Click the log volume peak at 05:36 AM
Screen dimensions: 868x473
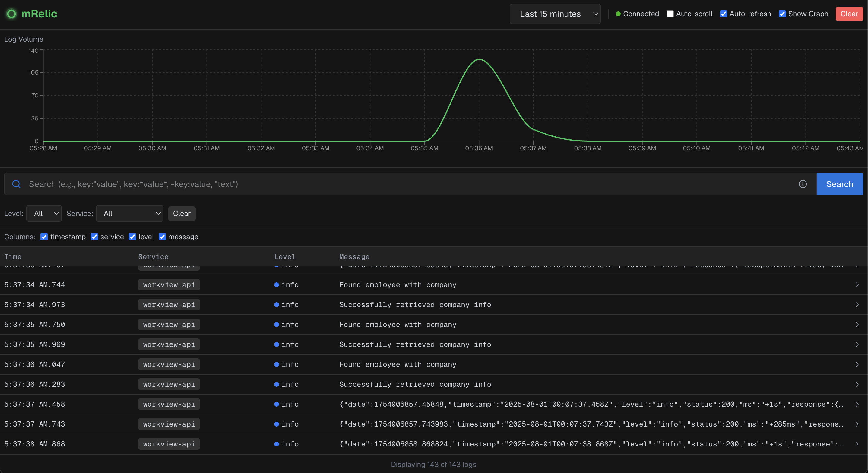pyautogui.click(x=479, y=59)
